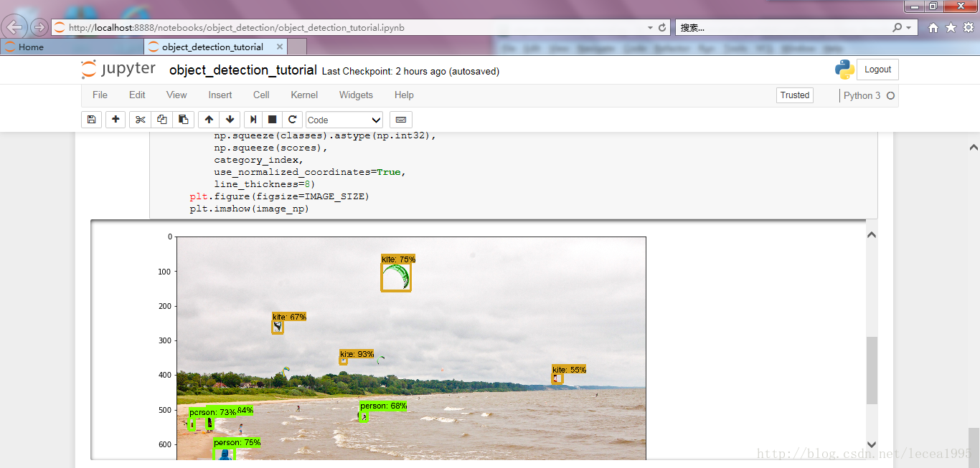Switch to the Home browser tab
Image resolution: width=980 pixels, height=468 pixels.
pyautogui.click(x=72, y=47)
